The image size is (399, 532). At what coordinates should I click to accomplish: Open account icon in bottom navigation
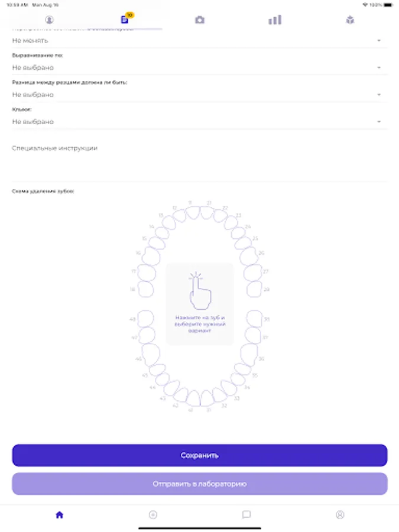(x=340, y=515)
